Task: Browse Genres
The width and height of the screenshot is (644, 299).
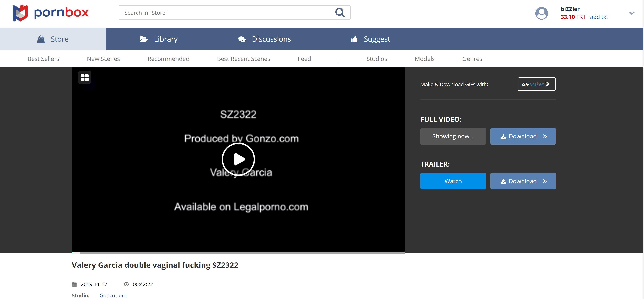Action: (x=472, y=59)
